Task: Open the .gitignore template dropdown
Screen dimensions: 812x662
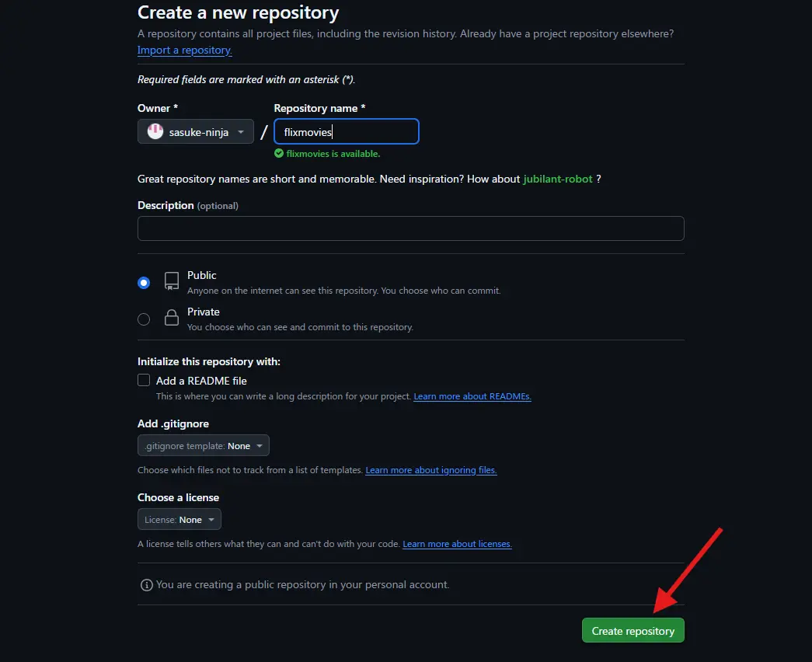Action: pos(204,445)
